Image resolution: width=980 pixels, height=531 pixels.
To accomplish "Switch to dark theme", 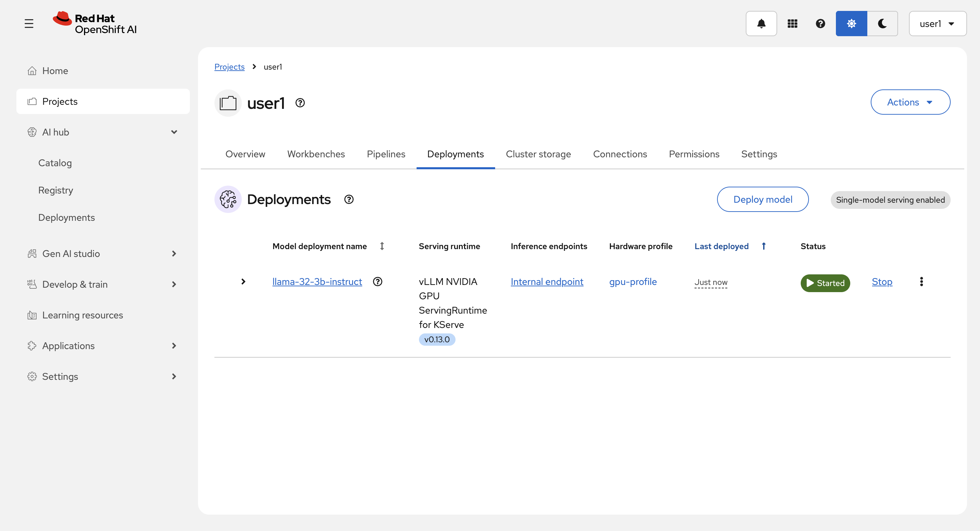I will [882, 24].
